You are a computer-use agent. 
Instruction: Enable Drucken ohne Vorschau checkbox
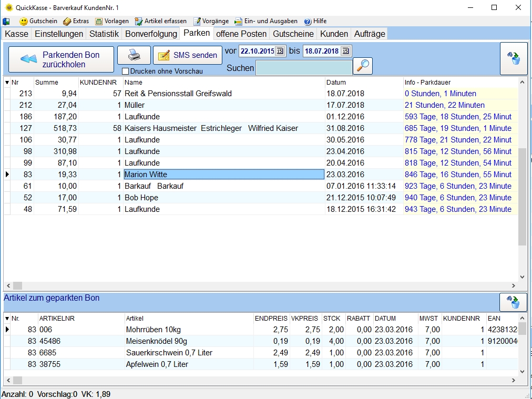tap(126, 71)
